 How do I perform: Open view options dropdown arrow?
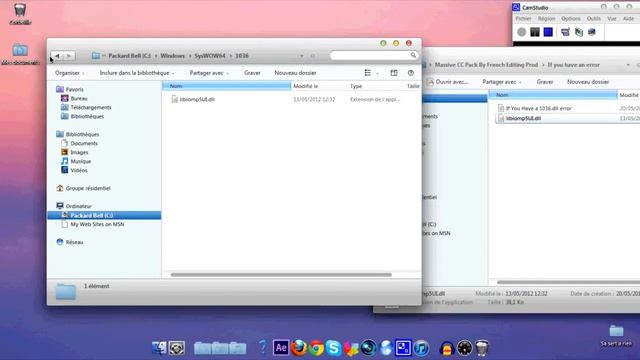point(377,73)
